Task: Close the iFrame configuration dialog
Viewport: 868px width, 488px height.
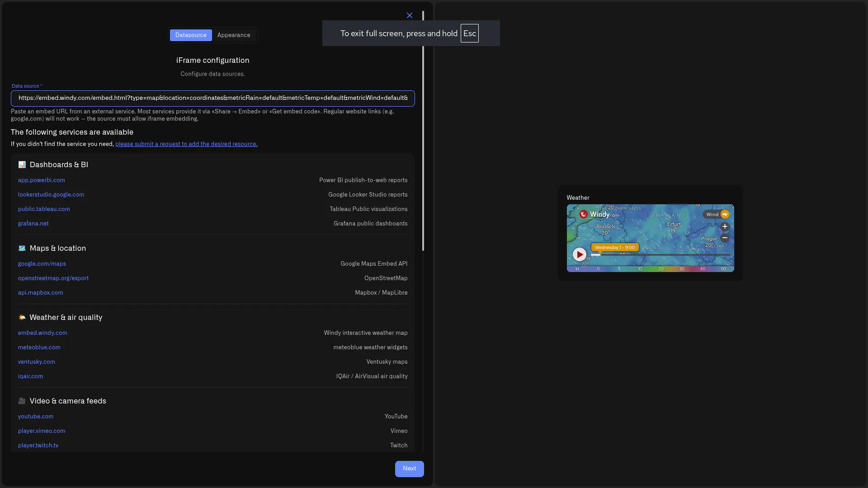Action: [409, 15]
